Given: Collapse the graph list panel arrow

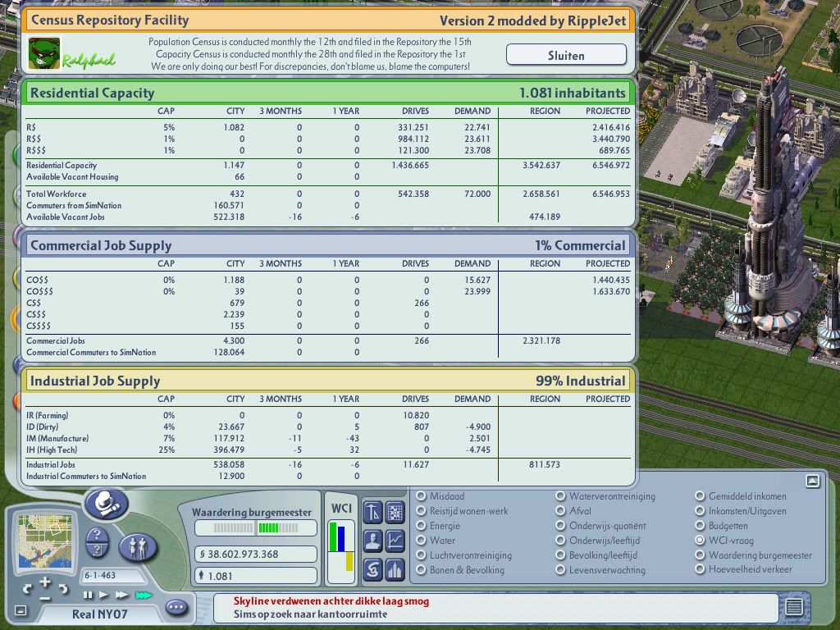Looking at the screenshot, I should [x=812, y=481].
